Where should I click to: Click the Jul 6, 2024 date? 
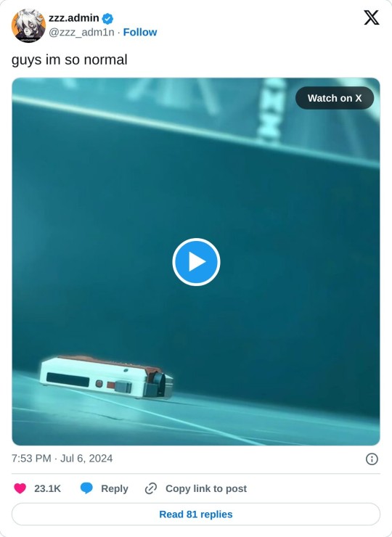click(86, 458)
